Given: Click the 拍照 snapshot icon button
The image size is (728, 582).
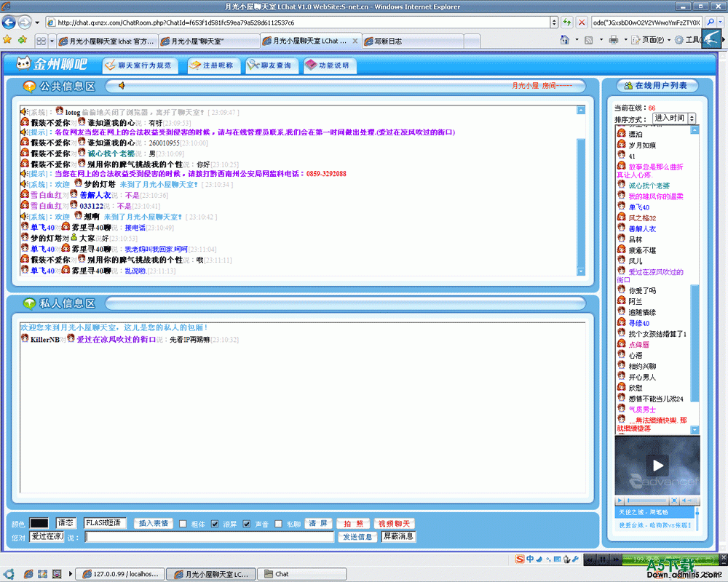Looking at the screenshot, I should 353,523.
